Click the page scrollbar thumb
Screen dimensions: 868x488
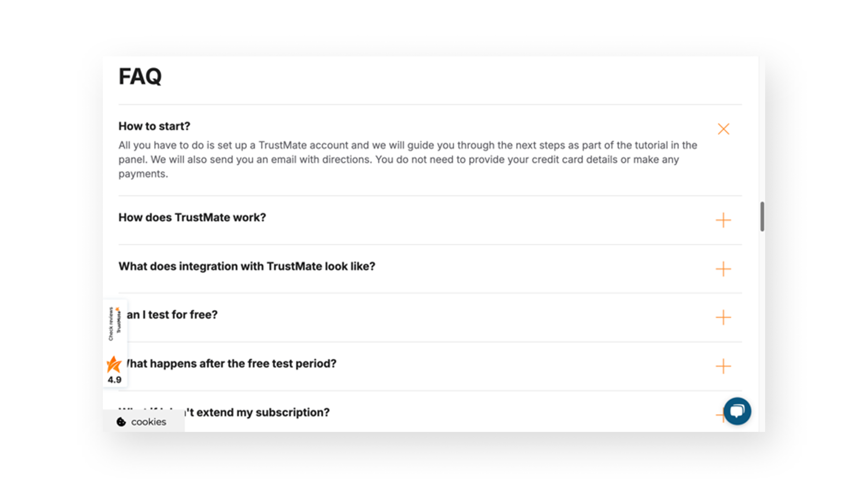point(762,217)
